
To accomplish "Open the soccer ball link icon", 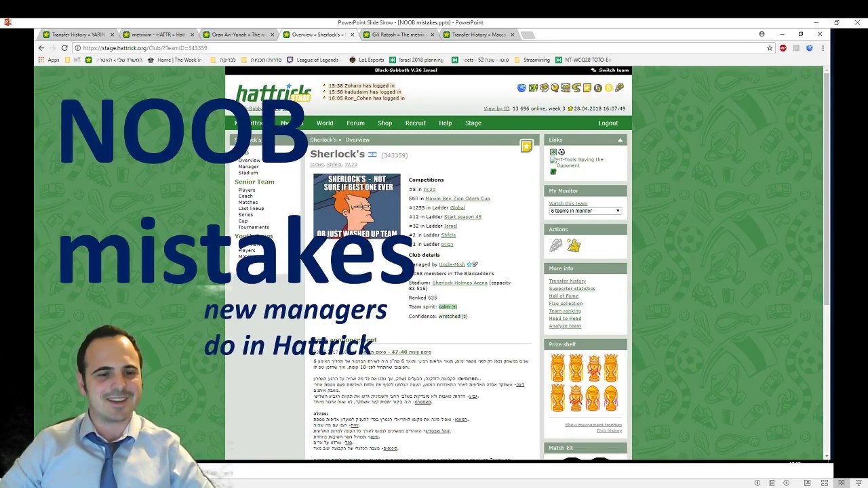I will [561, 152].
